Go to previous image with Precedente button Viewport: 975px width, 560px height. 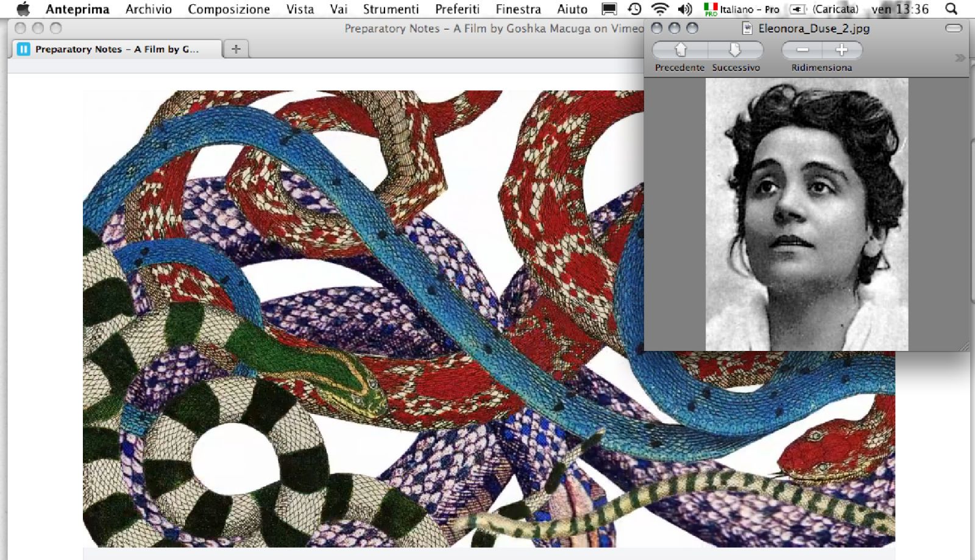point(680,50)
